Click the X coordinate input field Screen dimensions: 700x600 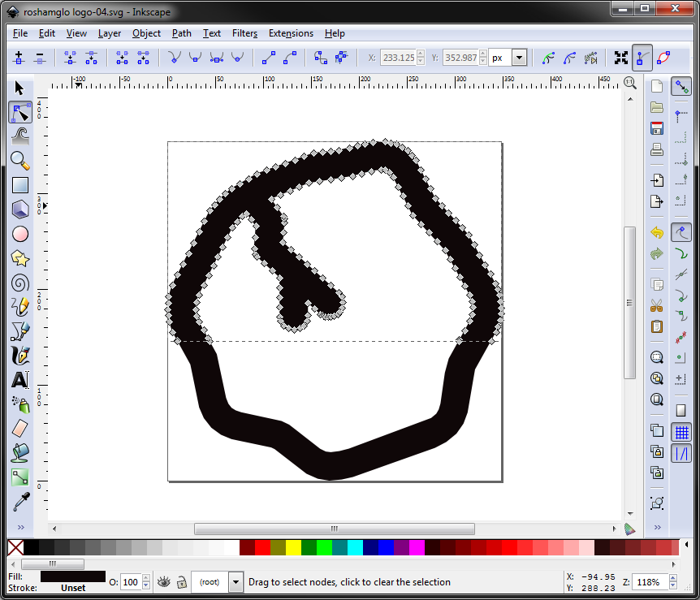pos(398,58)
